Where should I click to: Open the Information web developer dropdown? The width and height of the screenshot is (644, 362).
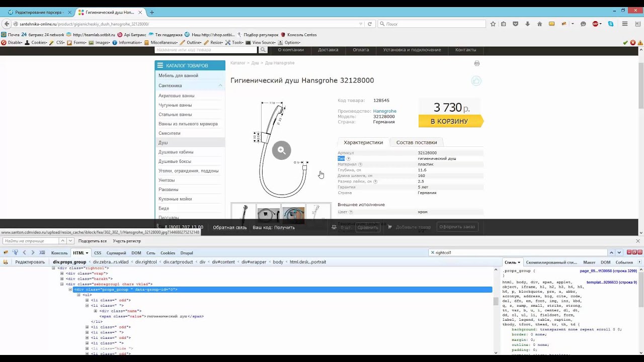tap(128, 43)
